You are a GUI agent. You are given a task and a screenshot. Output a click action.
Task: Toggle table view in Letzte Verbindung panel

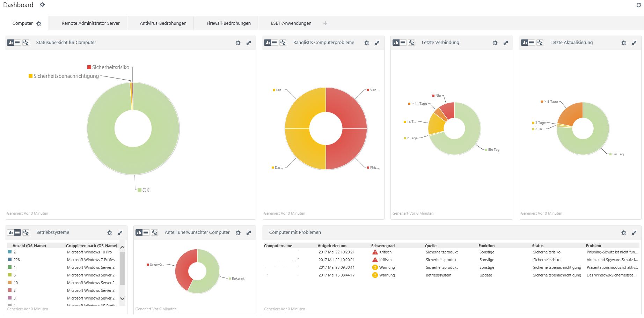tap(403, 43)
